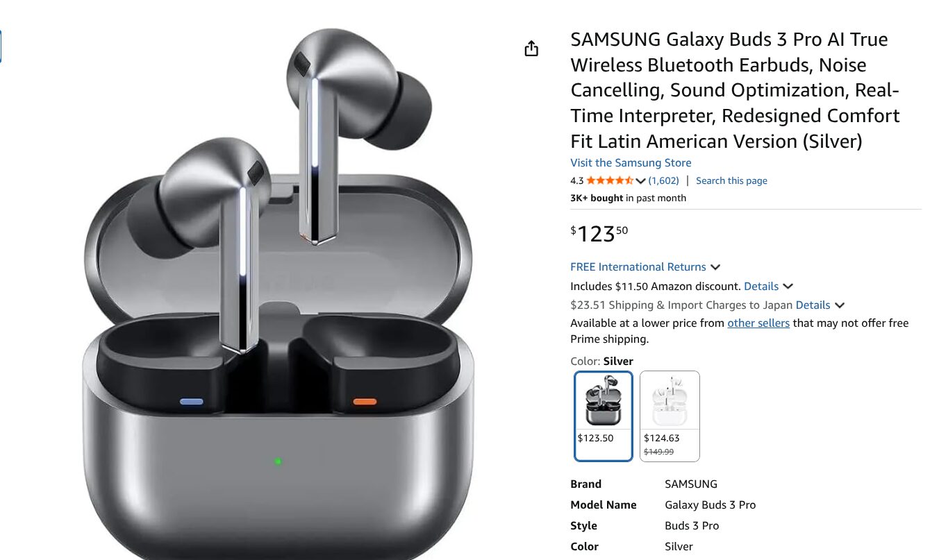Click the 4.3 rating number
The image size is (939, 560).
pos(577,180)
